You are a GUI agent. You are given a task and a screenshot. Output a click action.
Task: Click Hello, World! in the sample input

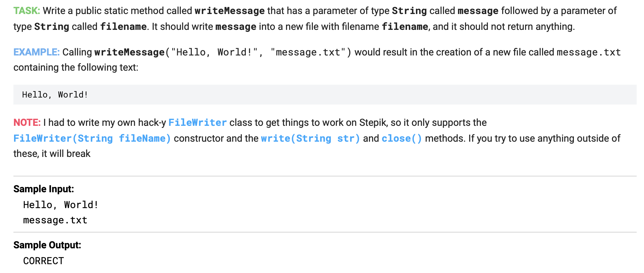click(x=61, y=204)
